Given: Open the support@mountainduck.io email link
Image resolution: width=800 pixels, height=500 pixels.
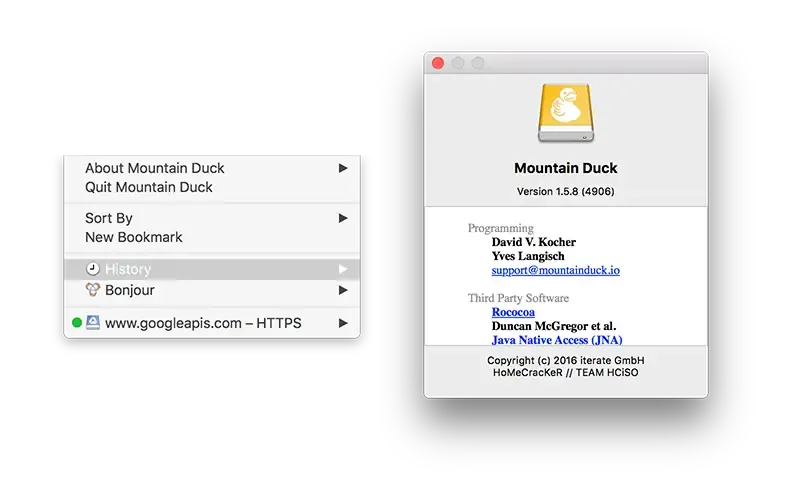Looking at the screenshot, I should coord(556,270).
